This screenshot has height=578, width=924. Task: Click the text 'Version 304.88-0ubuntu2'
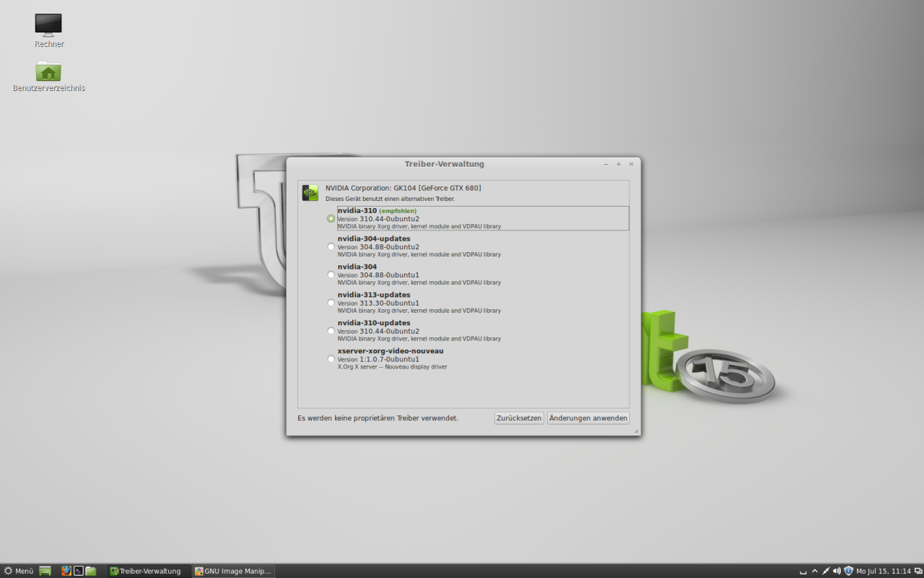point(378,247)
